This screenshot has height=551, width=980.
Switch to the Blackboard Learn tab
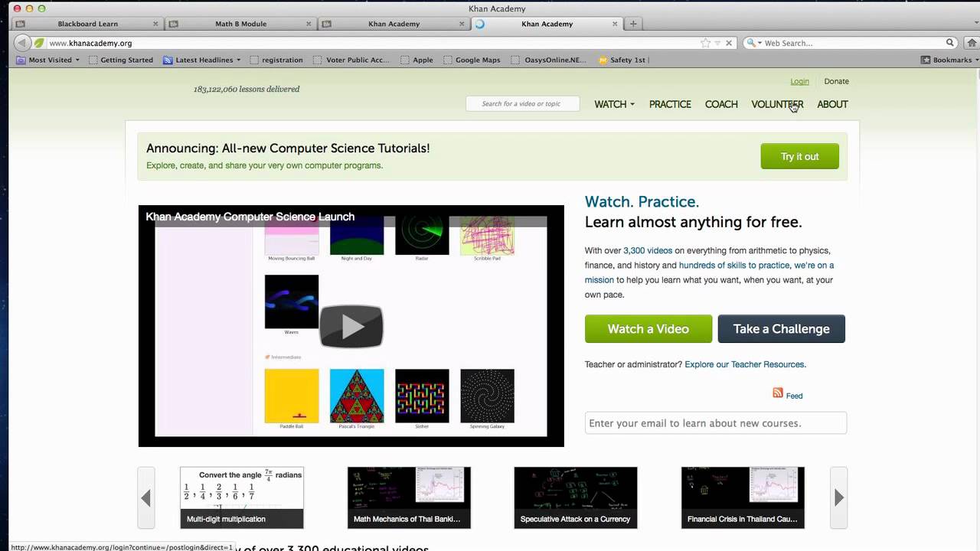88,24
